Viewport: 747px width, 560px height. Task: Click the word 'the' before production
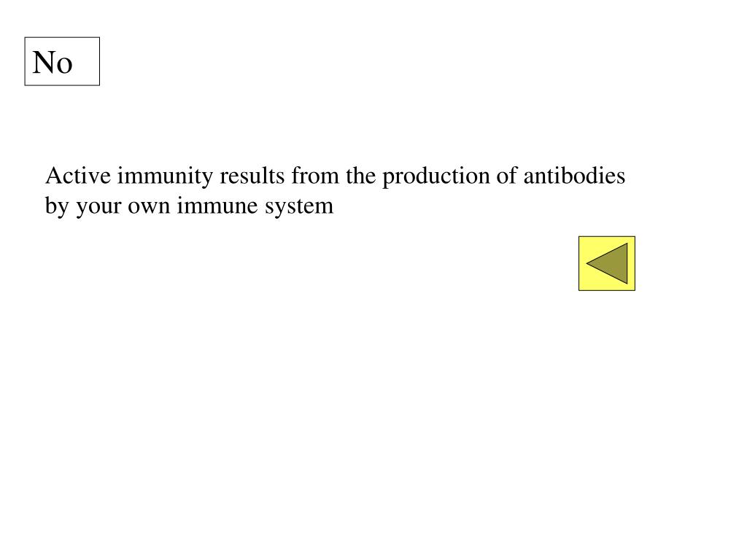(x=360, y=176)
